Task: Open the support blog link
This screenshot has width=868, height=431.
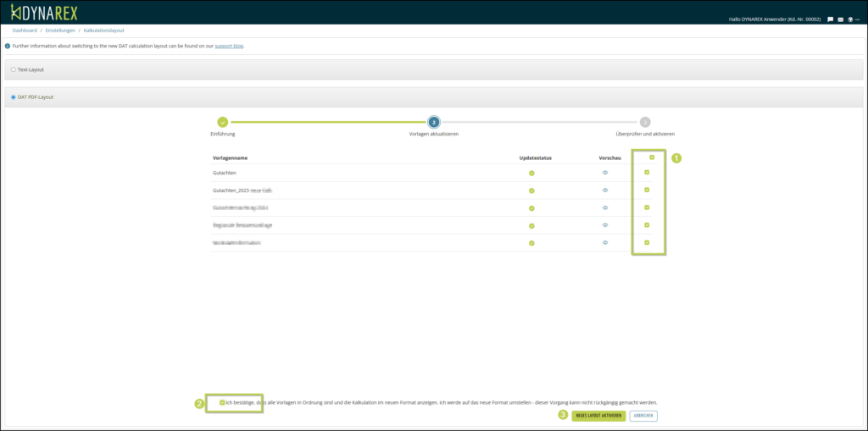Action: (x=229, y=46)
